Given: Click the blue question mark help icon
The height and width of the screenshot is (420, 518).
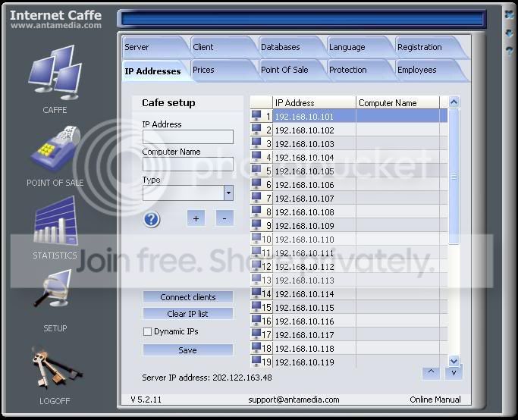Looking at the screenshot, I should point(152,219).
